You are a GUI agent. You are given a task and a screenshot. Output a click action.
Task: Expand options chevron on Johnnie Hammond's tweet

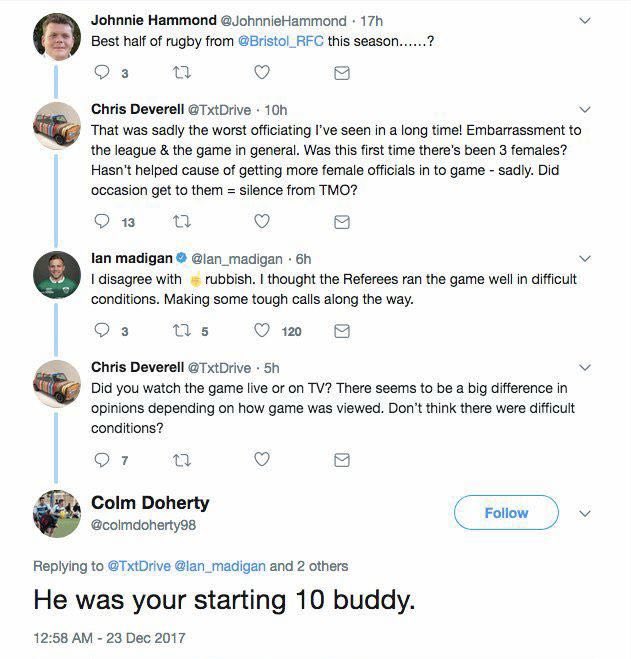(x=586, y=18)
